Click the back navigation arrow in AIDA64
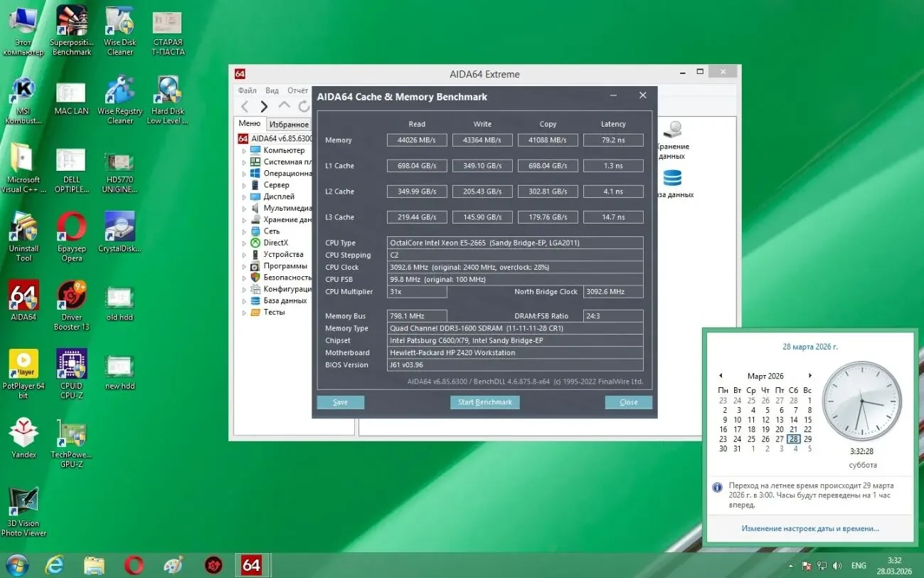The image size is (924, 578). 245,105
